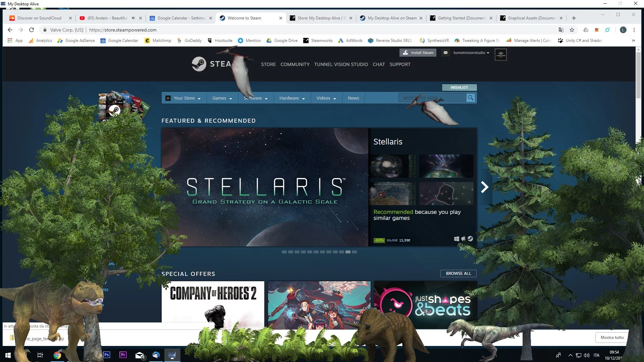Switch to My Desktop Alive on Steam tab
The image size is (644, 362).
tap(391, 18)
